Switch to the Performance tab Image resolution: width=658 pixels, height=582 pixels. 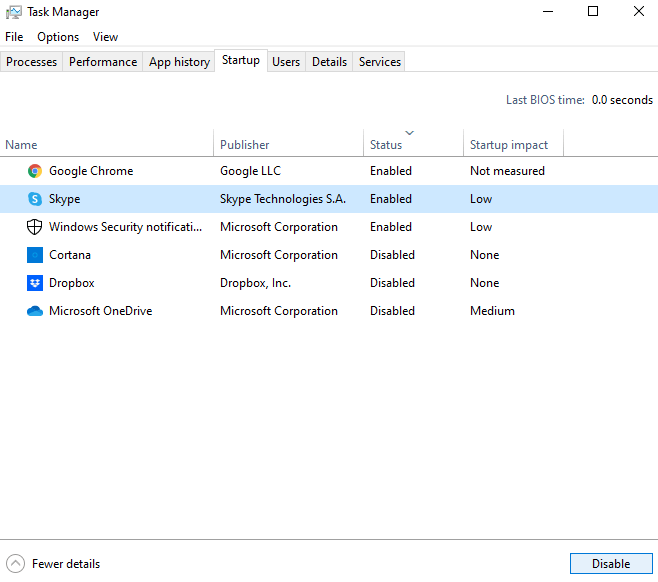point(103,62)
